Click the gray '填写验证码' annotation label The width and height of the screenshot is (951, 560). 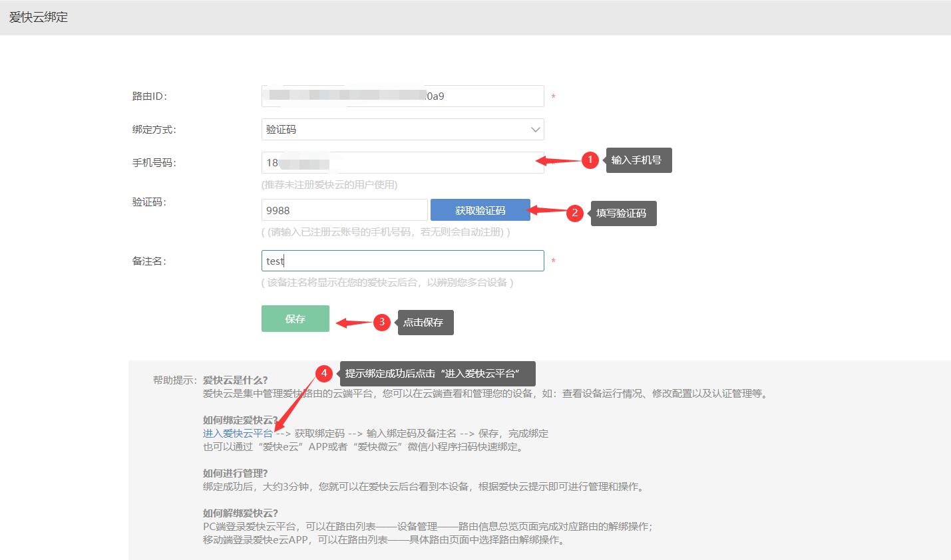click(622, 213)
